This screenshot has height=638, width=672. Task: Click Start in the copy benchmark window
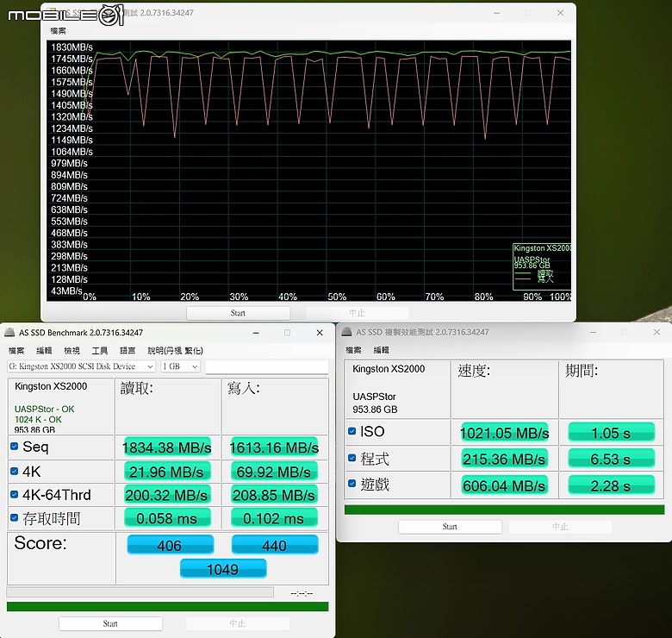tap(450, 527)
